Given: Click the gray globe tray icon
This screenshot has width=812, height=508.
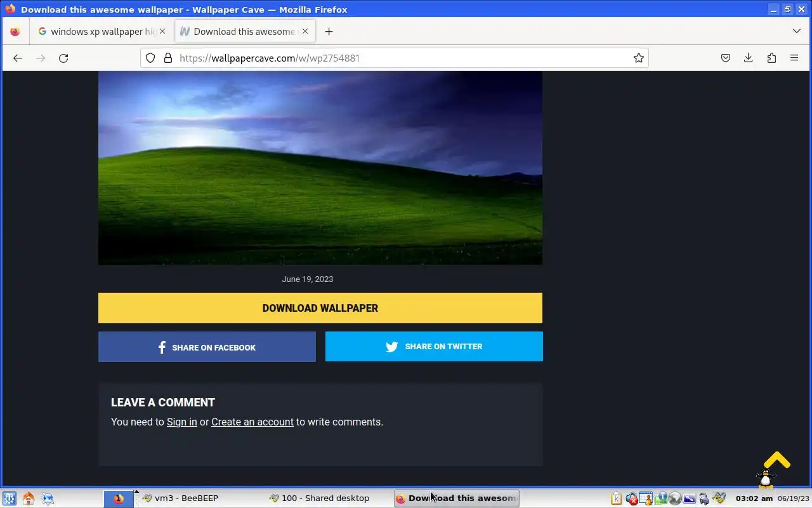Looking at the screenshot, I should point(675,498).
